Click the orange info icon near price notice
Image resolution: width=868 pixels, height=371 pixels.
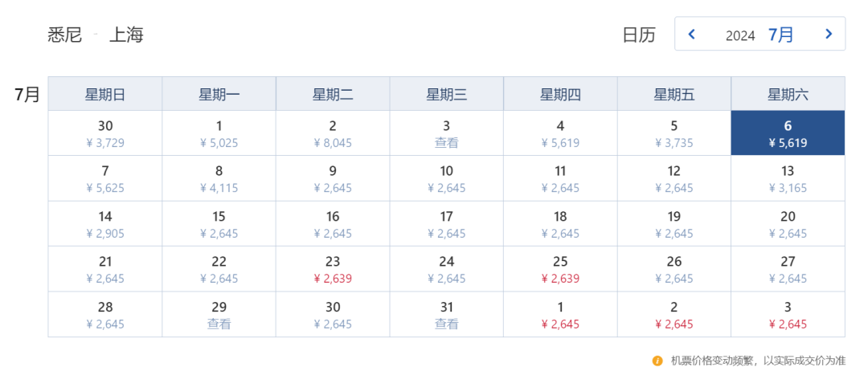(657, 361)
